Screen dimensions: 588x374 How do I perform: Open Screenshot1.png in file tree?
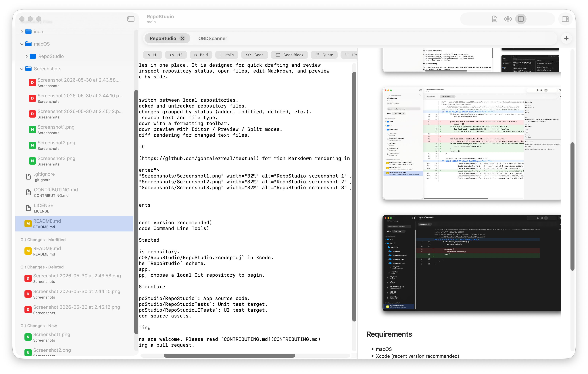point(74,129)
